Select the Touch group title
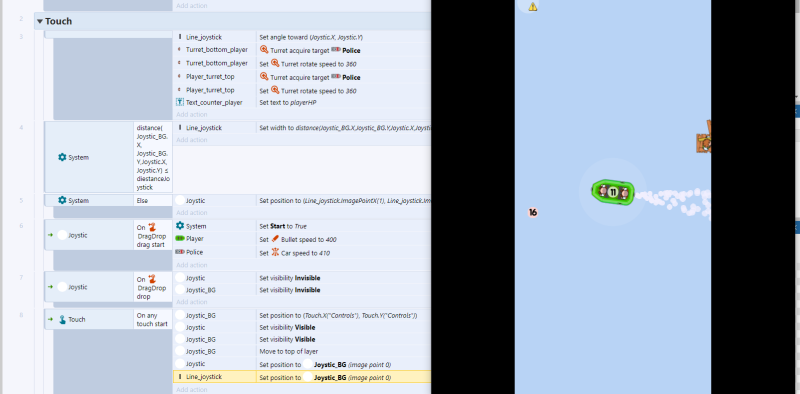This screenshot has height=394, width=800. pos(59,21)
